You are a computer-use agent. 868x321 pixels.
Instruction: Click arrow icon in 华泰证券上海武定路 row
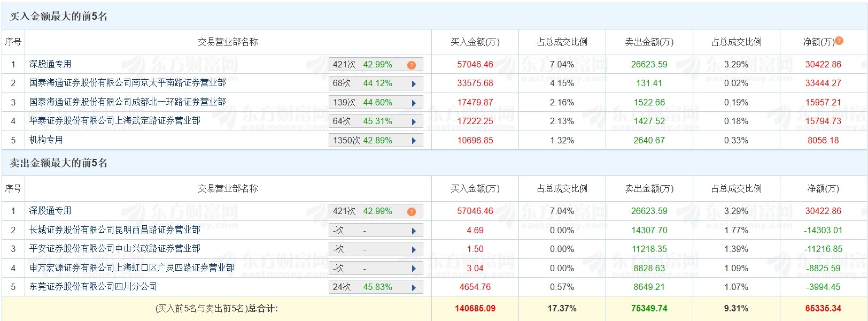coord(414,121)
